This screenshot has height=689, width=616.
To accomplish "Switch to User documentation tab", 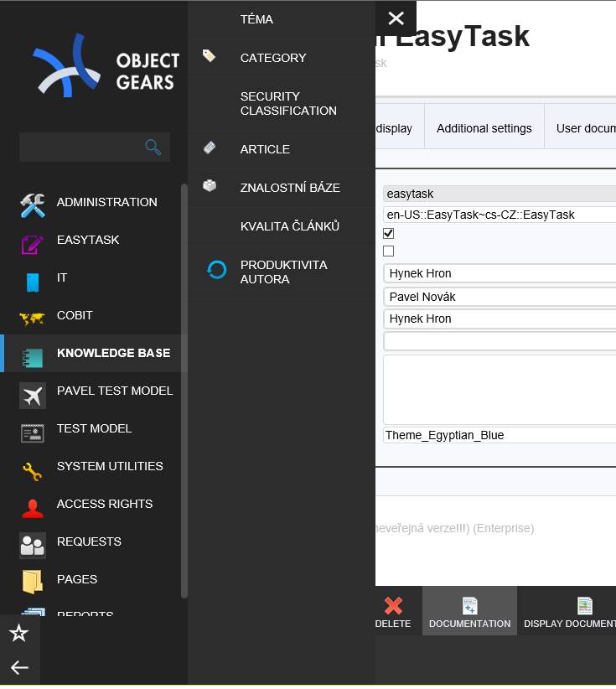I will [581, 128].
